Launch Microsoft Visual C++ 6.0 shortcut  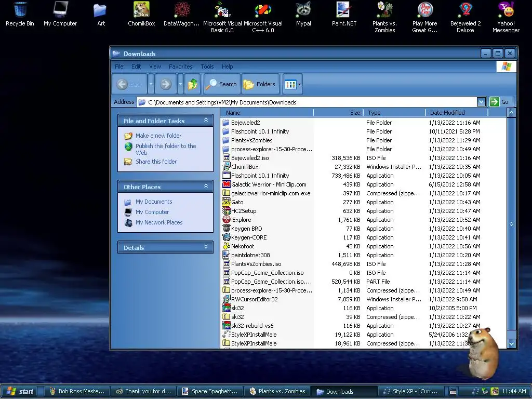(263, 17)
